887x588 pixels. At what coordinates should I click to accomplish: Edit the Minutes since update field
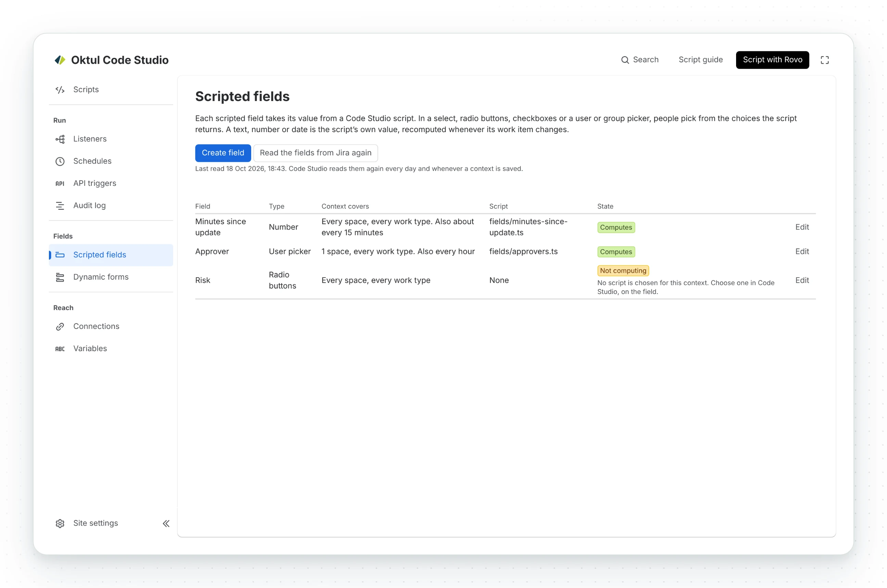[802, 227]
